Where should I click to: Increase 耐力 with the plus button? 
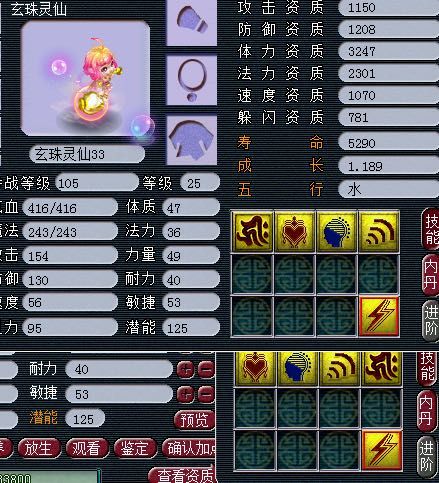tap(185, 369)
